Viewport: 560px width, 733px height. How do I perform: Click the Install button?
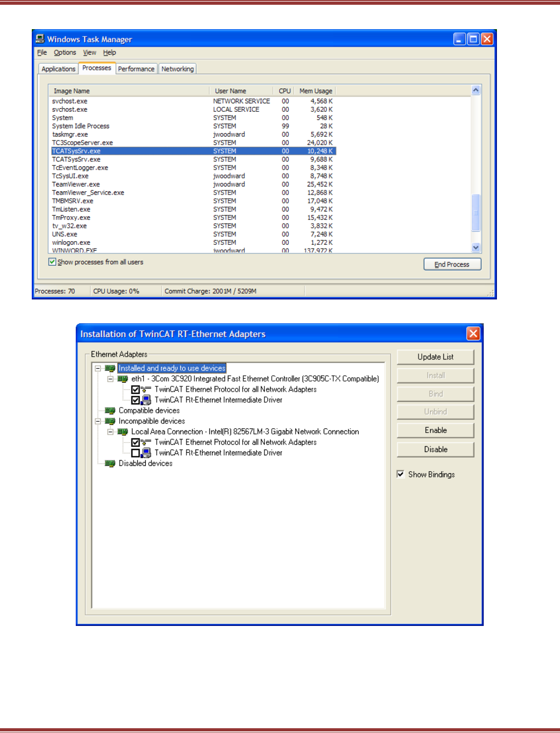(435, 375)
